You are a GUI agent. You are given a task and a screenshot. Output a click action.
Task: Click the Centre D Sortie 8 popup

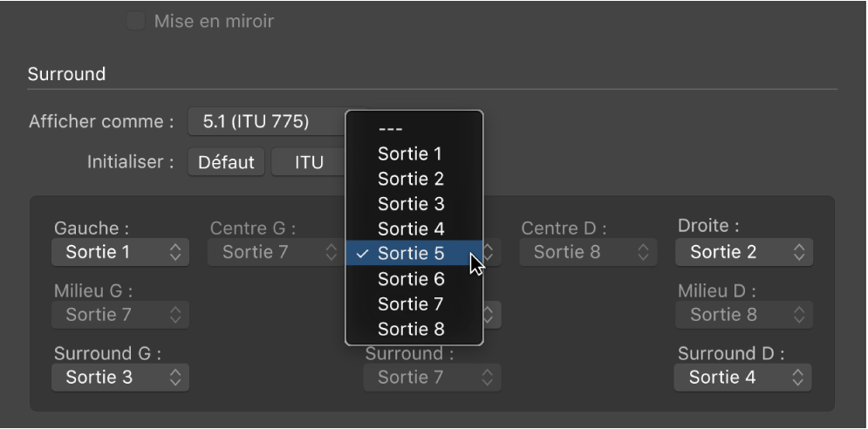(588, 253)
